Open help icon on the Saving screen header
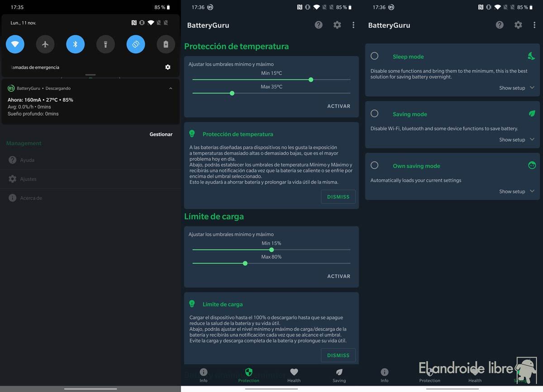Viewport: 543px width, 392px height. (500, 25)
